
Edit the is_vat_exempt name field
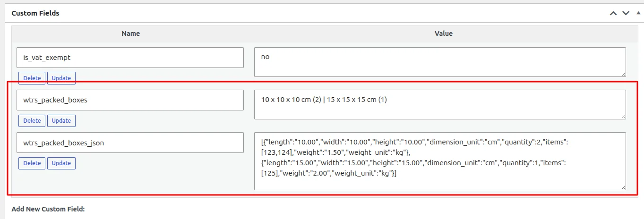tap(130, 58)
